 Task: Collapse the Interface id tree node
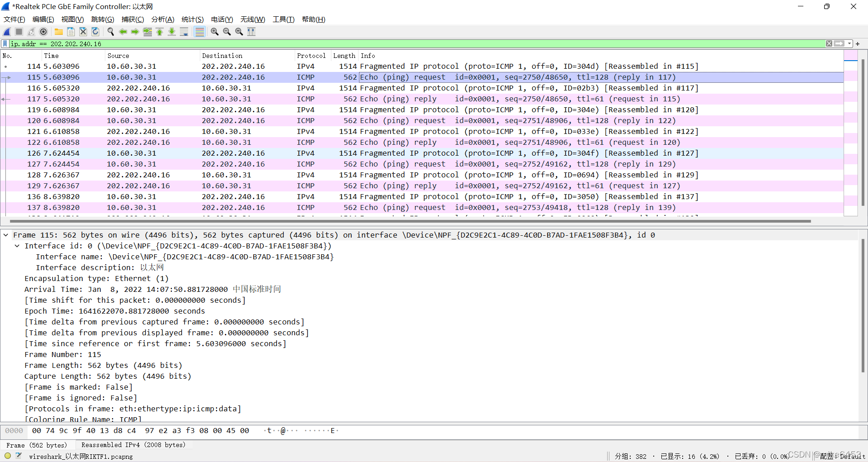point(17,246)
